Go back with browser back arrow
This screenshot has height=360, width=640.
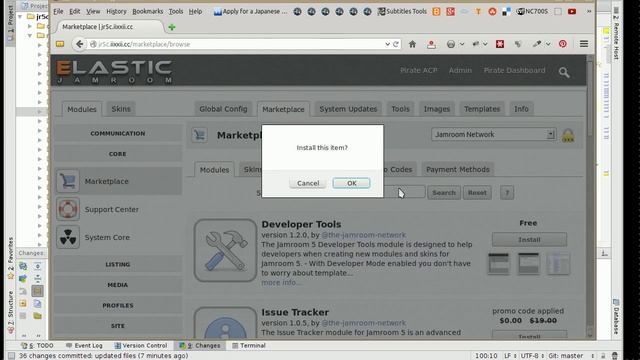click(80, 44)
